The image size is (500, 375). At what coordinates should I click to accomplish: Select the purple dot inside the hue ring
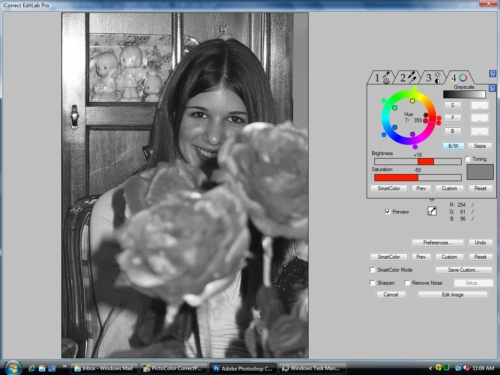point(412,134)
